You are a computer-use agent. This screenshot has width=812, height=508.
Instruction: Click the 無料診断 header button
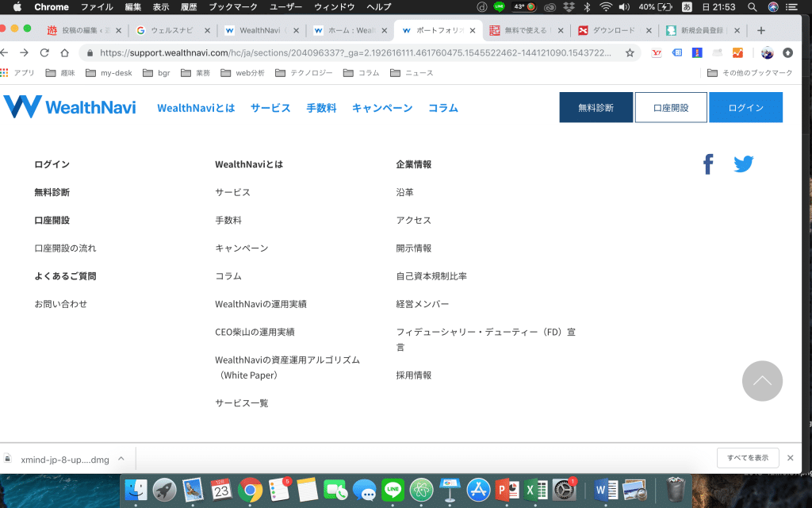(x=596, y=107)
